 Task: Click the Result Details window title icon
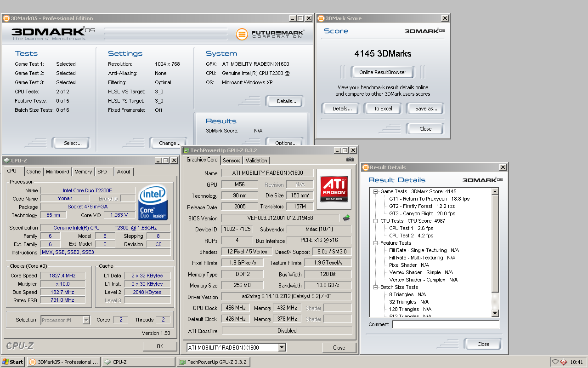(365, 167)
